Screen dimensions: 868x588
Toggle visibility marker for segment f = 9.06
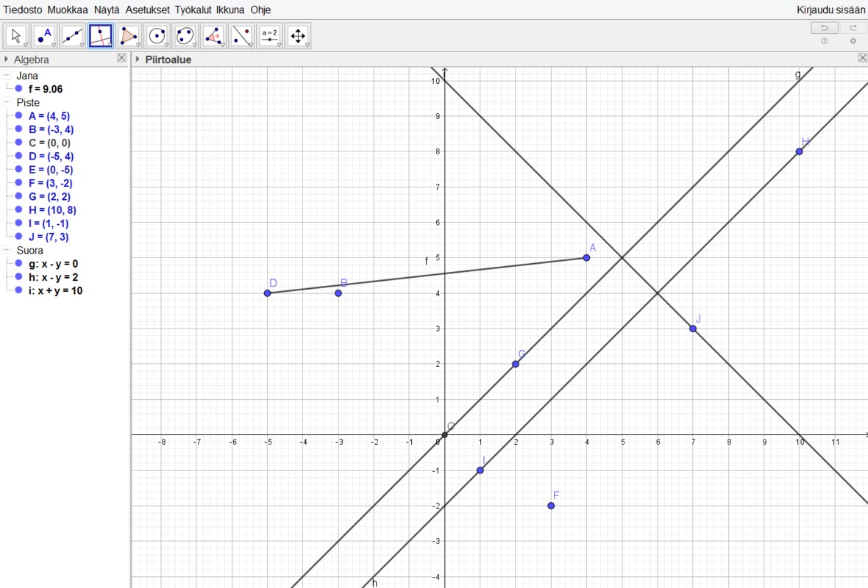coord(18,89)
